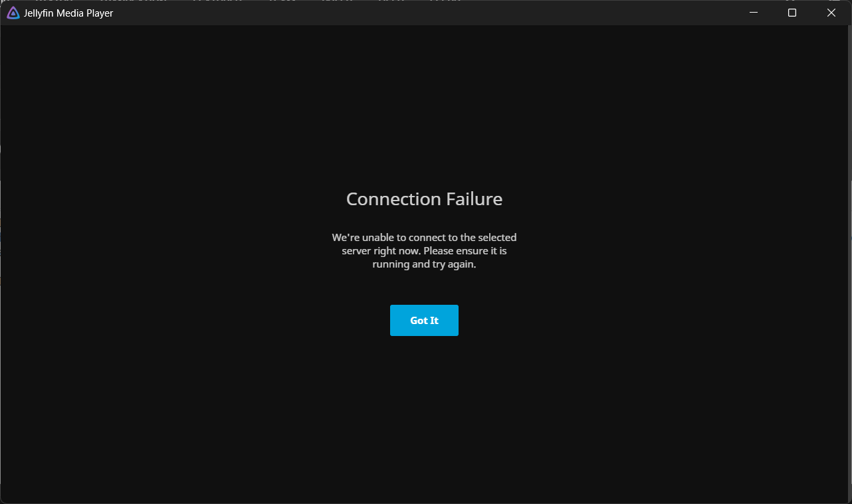Maximize the Jellyfin Media Player window
The width and height of the screenshot is (852, 504).
click(x=792, y=13)
